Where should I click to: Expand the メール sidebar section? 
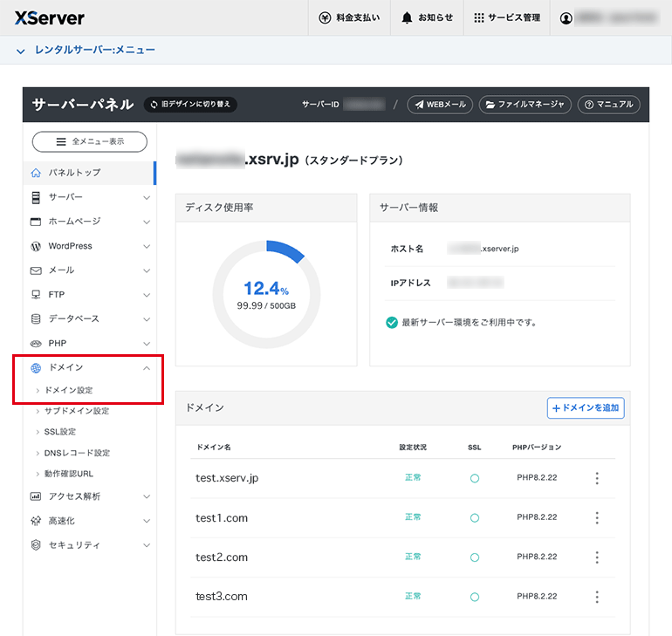(90, 270)
